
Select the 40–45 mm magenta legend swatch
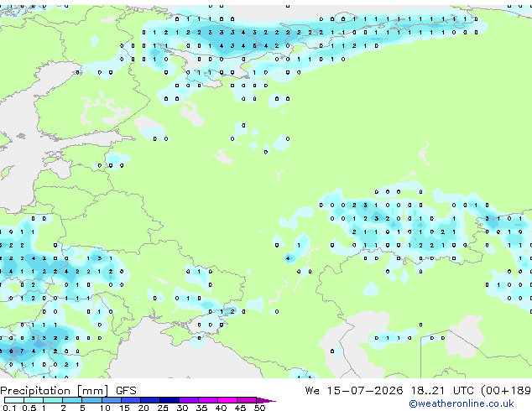227,400
